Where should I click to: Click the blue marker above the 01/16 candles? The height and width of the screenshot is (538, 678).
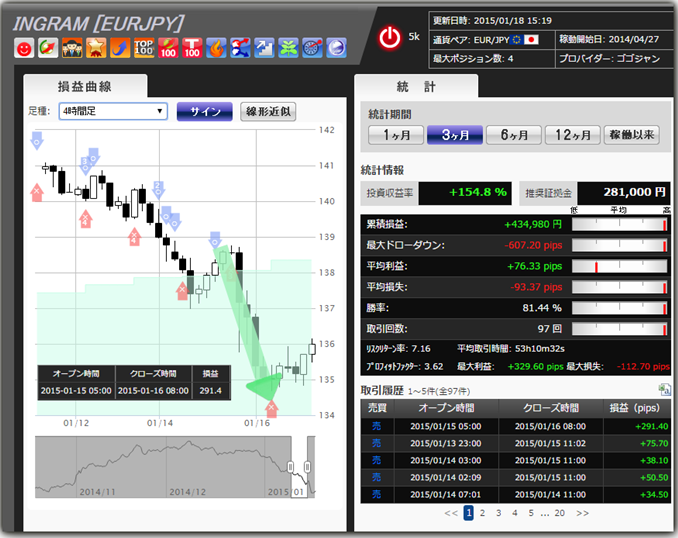[x=215, y=239]
